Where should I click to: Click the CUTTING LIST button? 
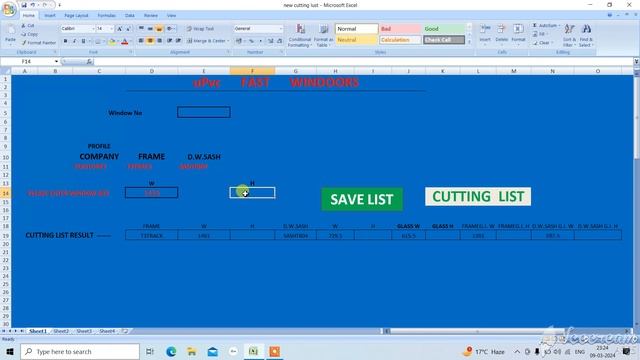click(478, 197)
